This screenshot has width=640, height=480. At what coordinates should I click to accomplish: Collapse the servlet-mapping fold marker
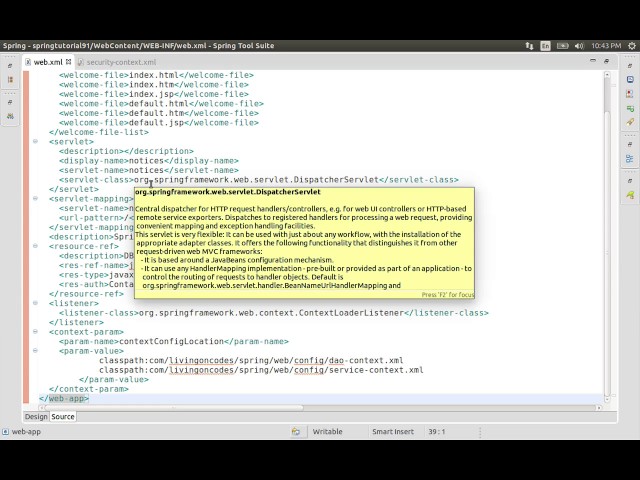coord(36,198)
